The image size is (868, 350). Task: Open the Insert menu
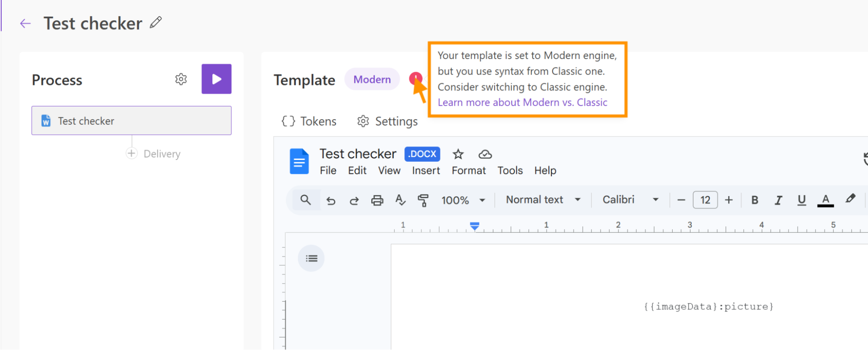(x=426, y=171)
